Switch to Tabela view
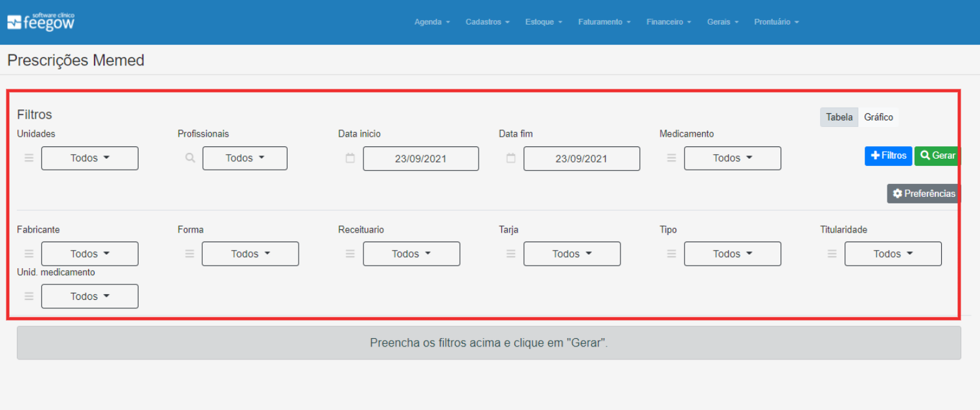This screenshot has width=980, height=410. 839,117
